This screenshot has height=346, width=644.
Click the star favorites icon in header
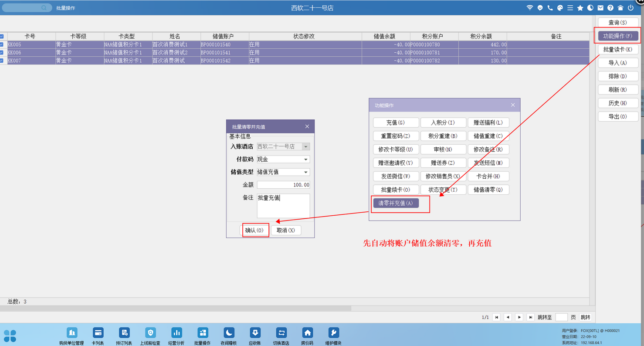(580, 8)
